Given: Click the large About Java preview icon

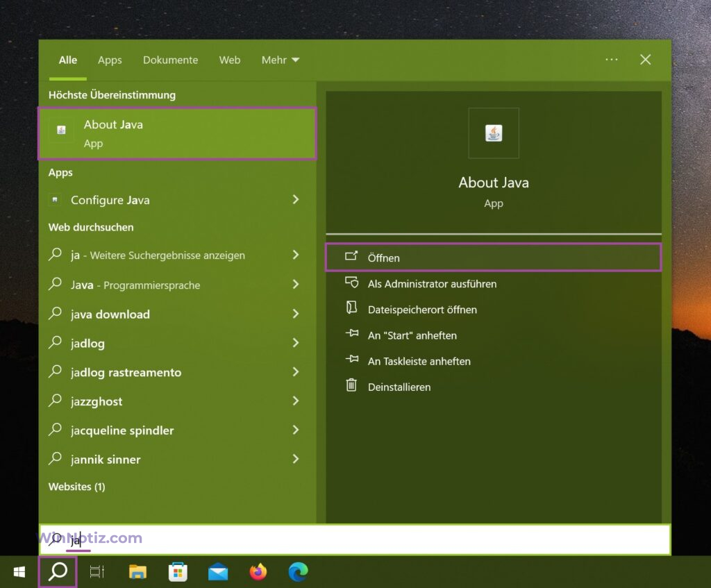Looking at the screenshot, I should coord(494,133).
